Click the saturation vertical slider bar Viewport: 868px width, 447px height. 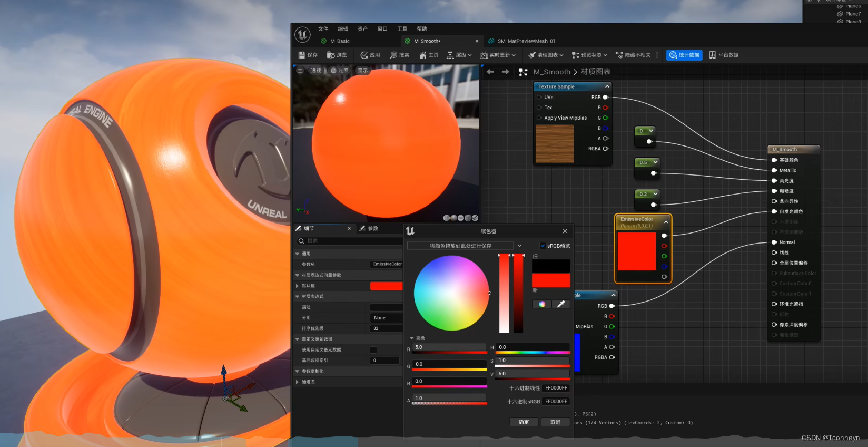tap(504, 293)
